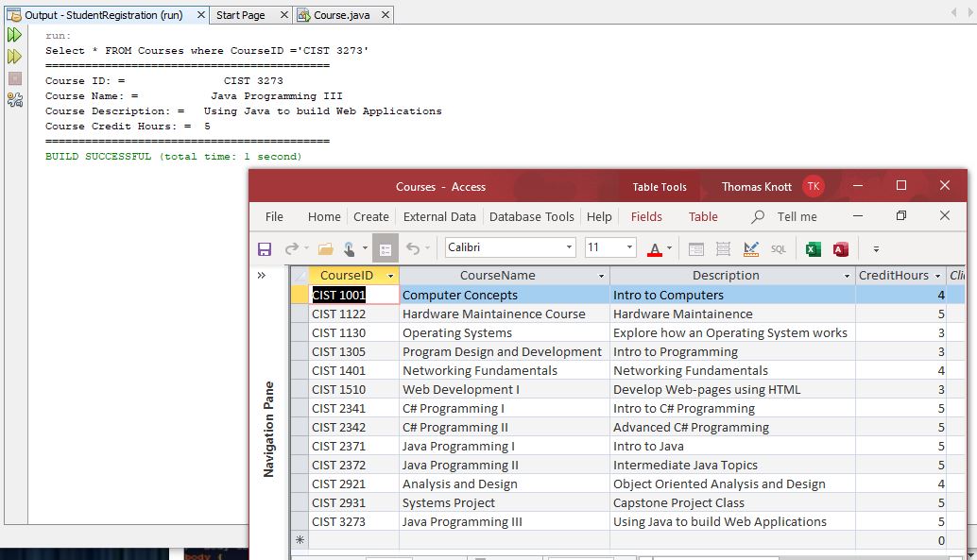Image resolution: width=977 pixels, height=560 pixels.
Task: Open ANT settings from the output sidebar
Action: pos(13,97)
